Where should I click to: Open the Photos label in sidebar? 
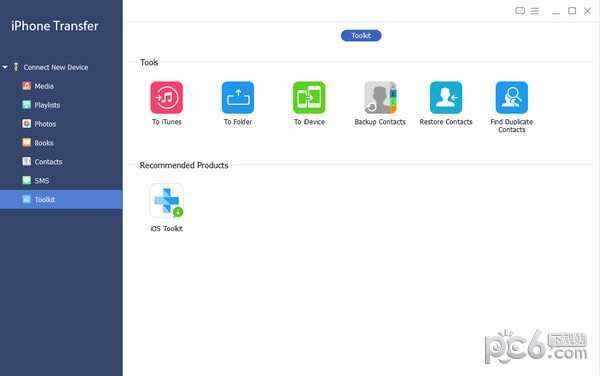point(45,124)
